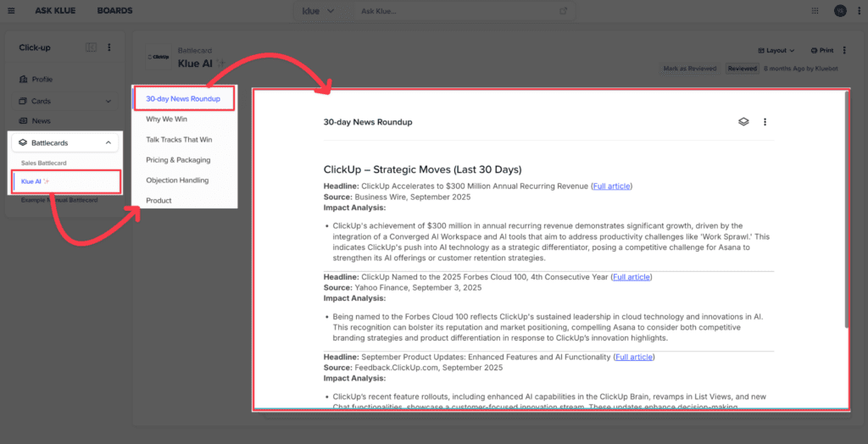Viewport: 868px width, 444px height.
Task: Open the Example Manual Battlecard
Action: point(60,200)
